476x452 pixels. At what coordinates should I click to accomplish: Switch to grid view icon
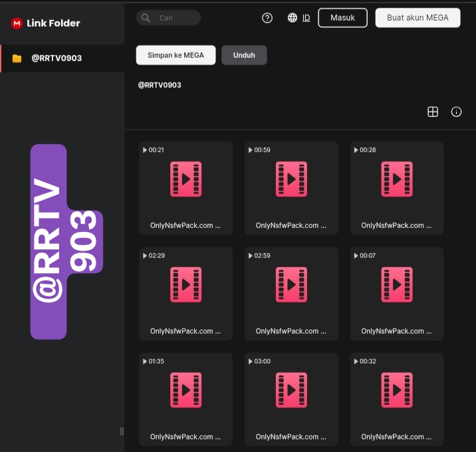(433, 112)
